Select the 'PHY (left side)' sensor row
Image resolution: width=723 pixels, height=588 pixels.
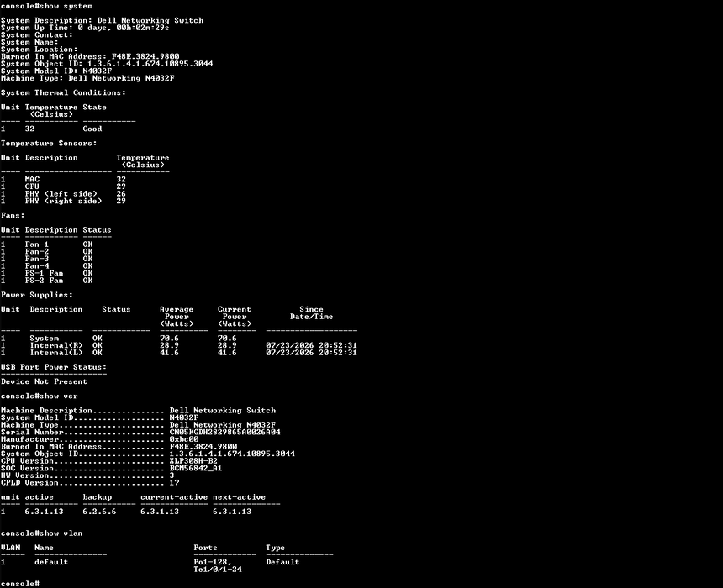tap(63, 194)
